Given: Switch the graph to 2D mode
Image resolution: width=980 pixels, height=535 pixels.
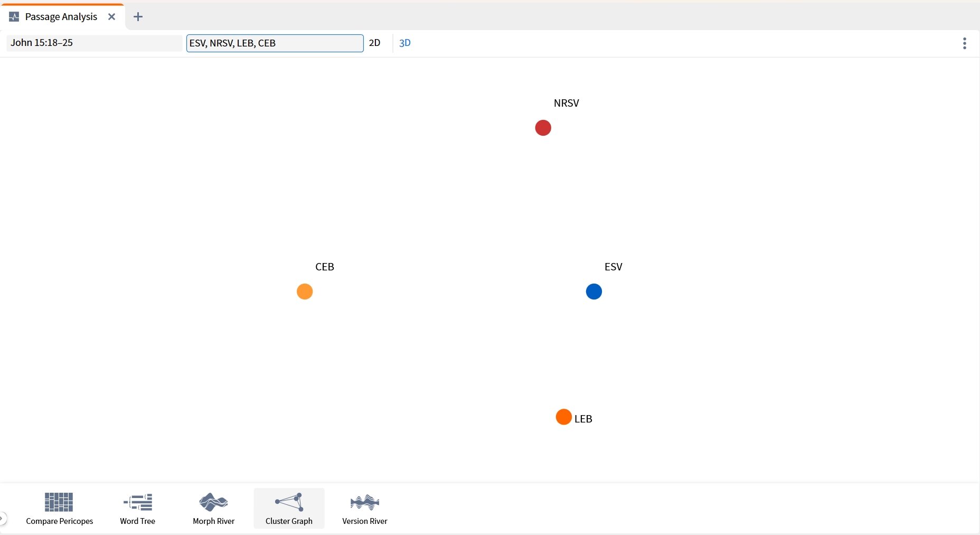Looking at the screenshot, I should pyautogui.click(x=374, y=43).
